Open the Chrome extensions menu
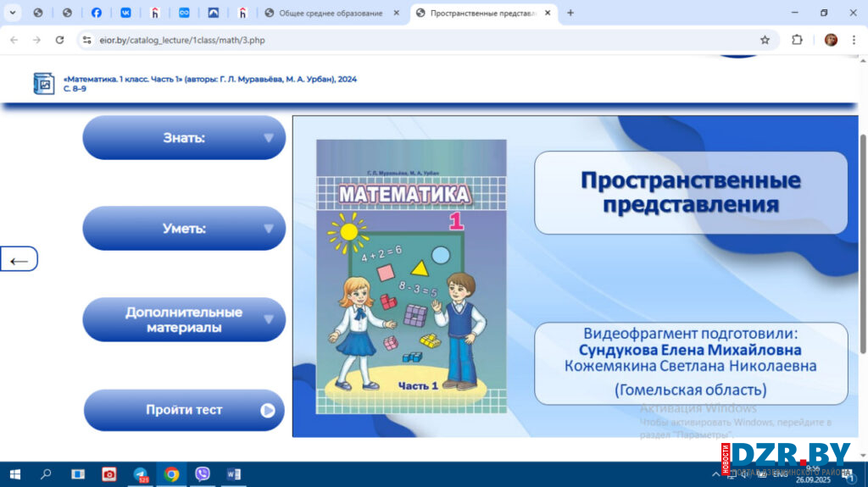This screenshot has height=487, width=868. 797,40
